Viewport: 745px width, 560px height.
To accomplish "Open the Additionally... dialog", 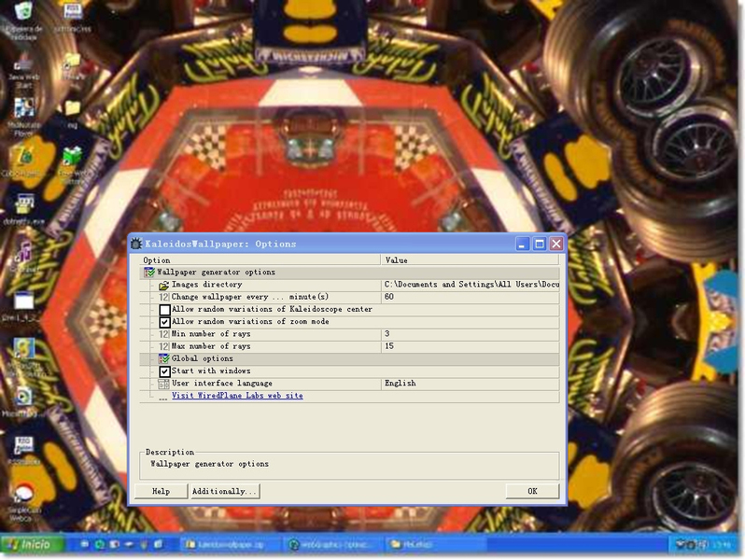I will click(x=224, y=491).
